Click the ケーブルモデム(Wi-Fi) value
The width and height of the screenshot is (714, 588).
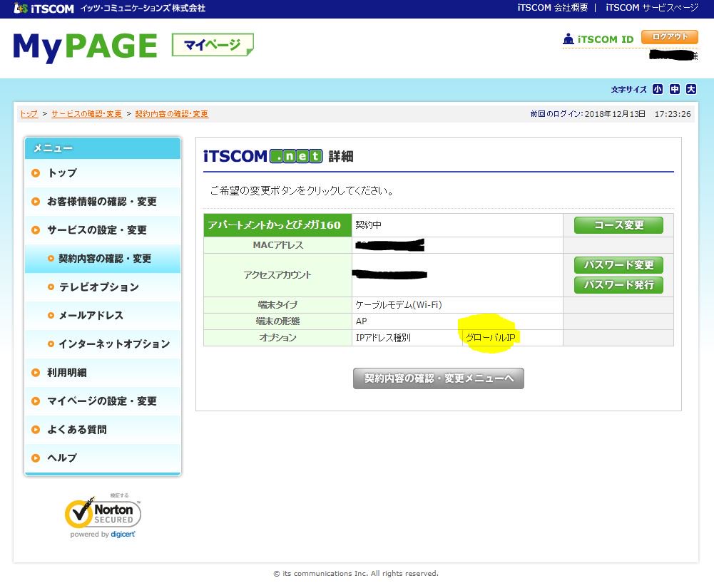click(x=399, y=304)
